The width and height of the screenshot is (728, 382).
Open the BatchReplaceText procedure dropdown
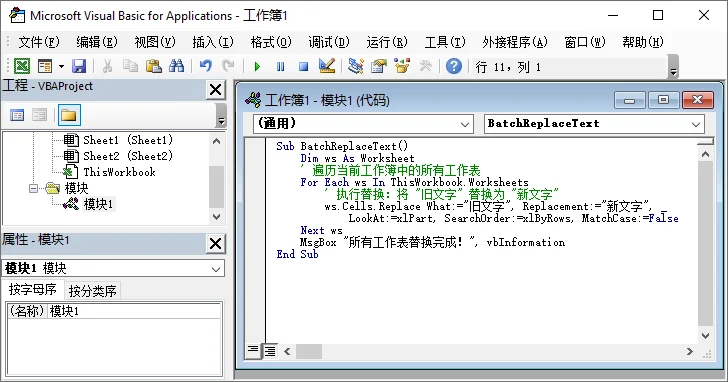[696, 124]
